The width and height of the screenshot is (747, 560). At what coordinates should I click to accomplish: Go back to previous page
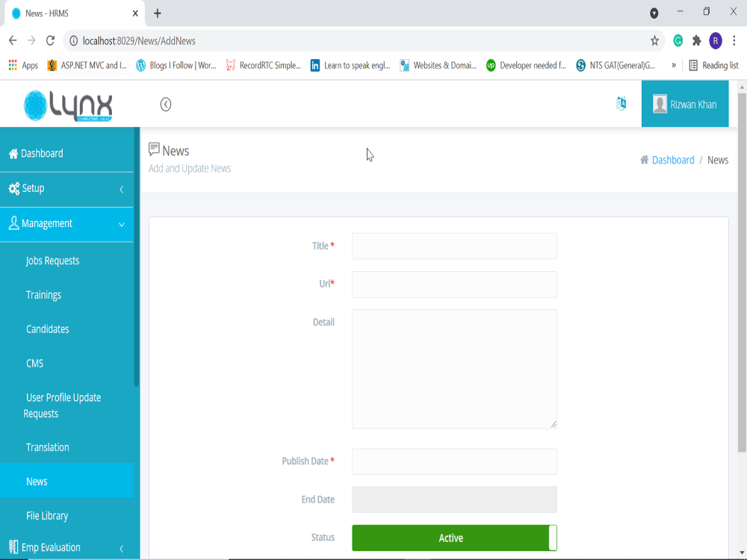click(x=13, y=41)
